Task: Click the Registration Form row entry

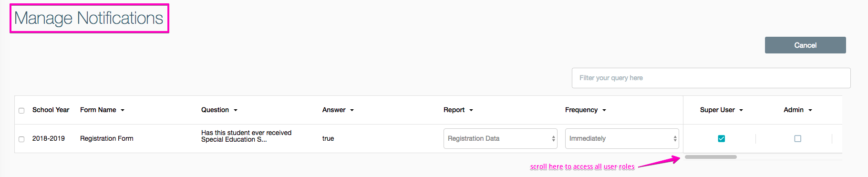Action: coord(107,138)
